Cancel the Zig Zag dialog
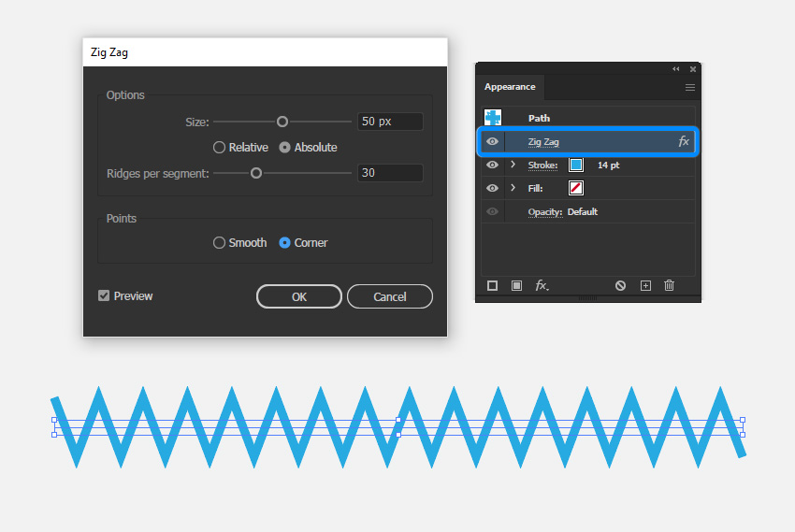 (389, 296)
